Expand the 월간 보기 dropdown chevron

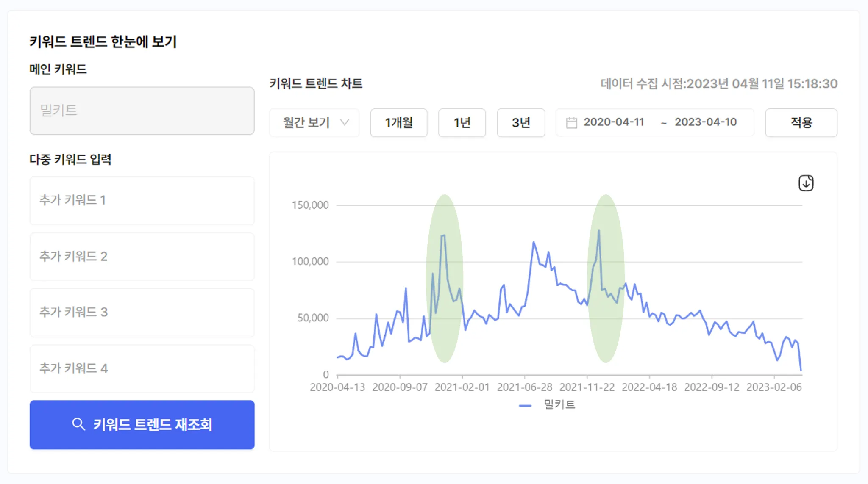click(x=345, y=122)
